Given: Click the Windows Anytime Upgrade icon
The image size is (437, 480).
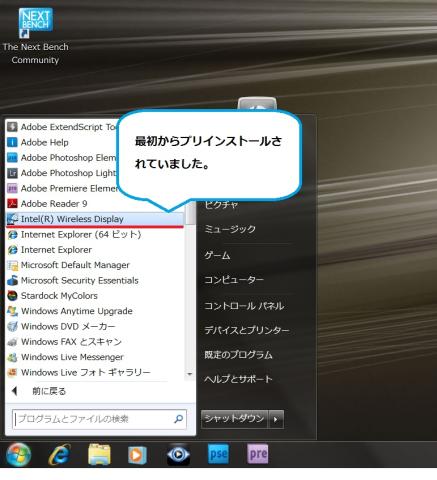Looking at the screenshot, I should point(12,311).
